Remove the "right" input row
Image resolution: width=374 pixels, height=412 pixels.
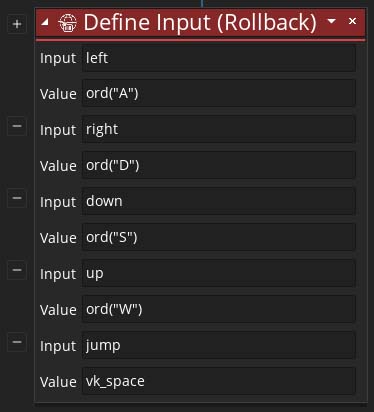point(17,126)
